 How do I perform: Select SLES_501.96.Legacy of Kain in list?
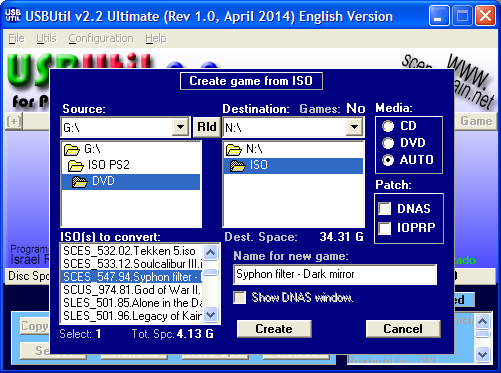[132, 316]
